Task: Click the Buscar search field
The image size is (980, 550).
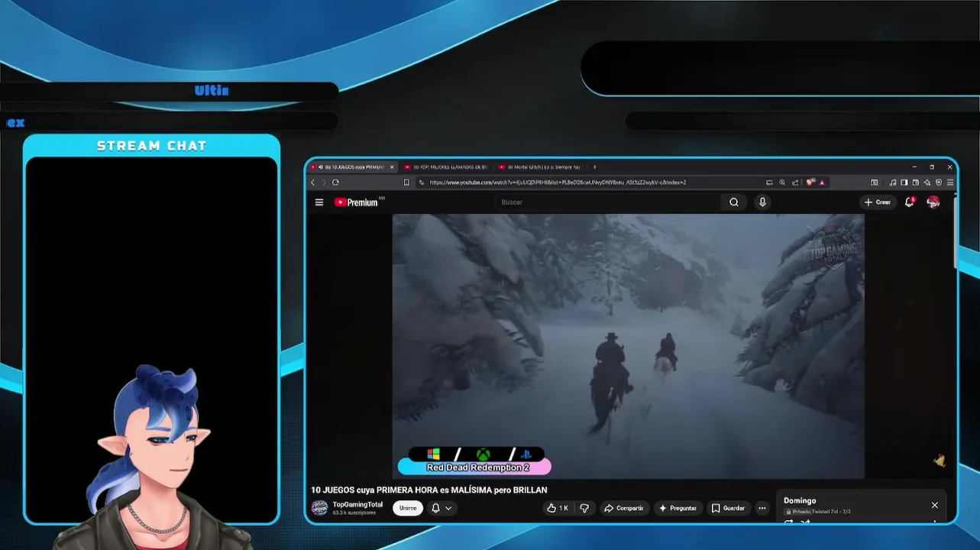Action: [607, 202]
